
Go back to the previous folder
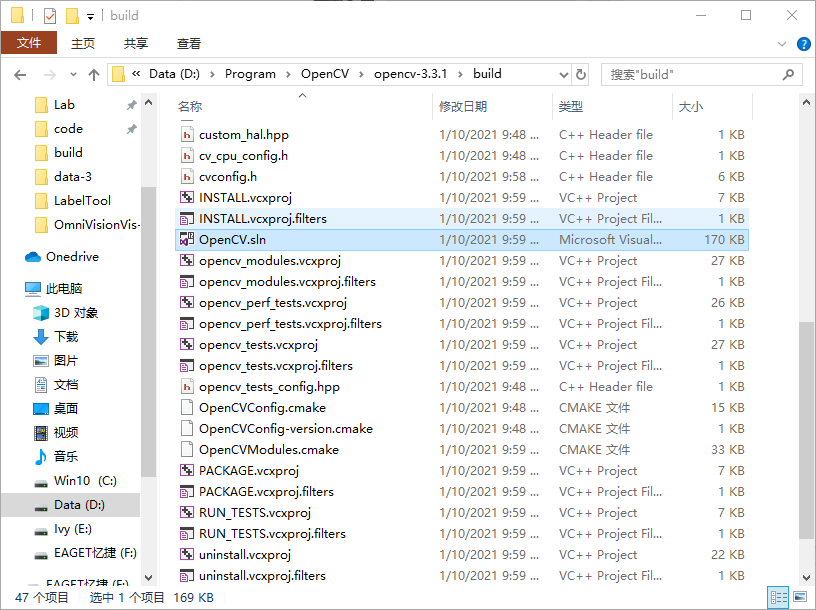(x=20, y=75)
